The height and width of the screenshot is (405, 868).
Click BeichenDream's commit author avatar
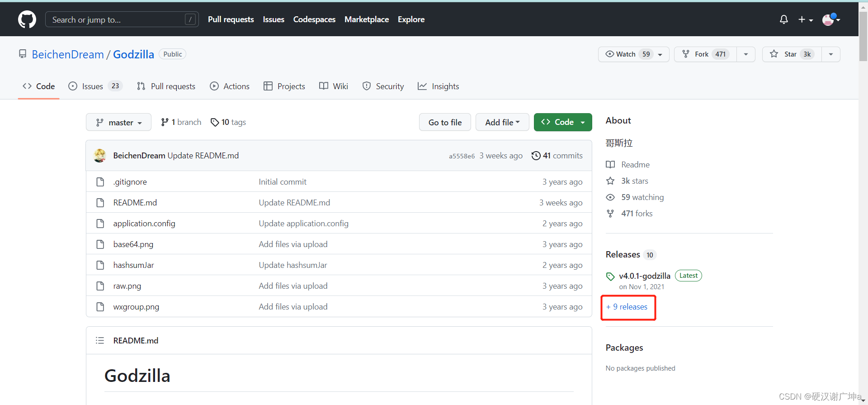[x=100, y=156]
